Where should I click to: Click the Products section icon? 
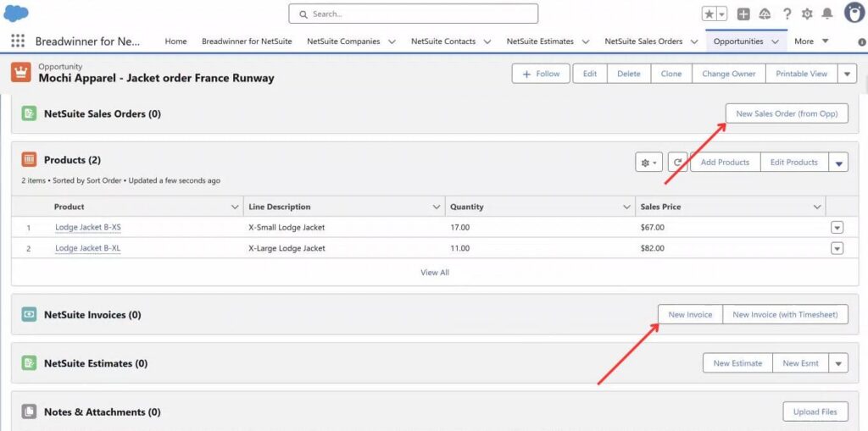pyautogui.click(x=29, y=160)
